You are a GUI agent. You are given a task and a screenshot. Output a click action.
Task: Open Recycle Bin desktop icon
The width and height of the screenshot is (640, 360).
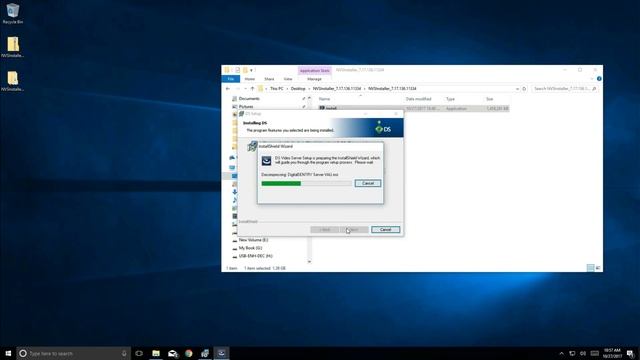13,13
